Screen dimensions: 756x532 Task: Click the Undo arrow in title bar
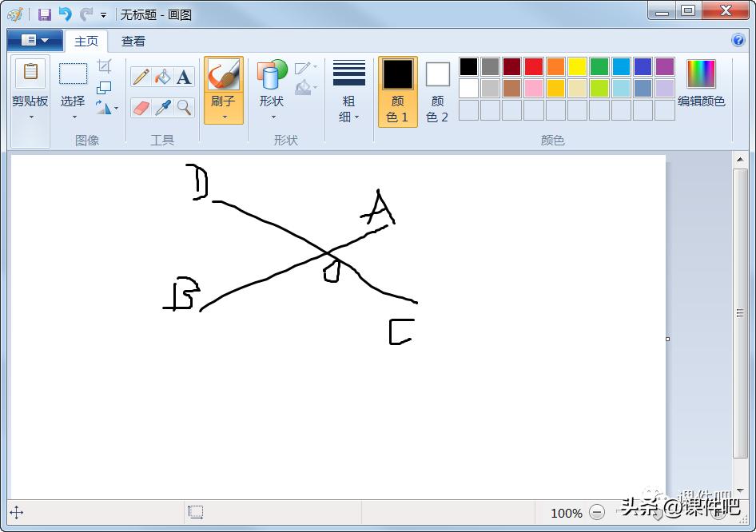coord(65,14)
